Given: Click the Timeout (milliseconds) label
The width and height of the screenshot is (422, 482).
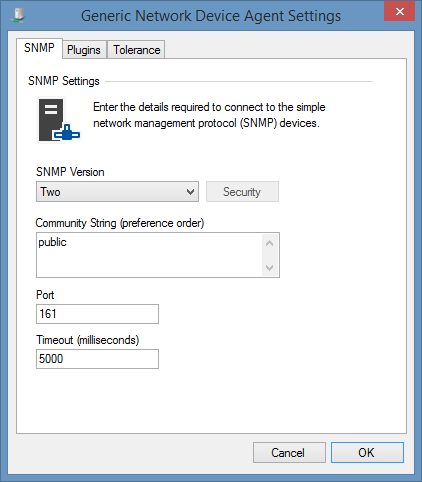Looking at the screenshot, I should pos(88,340).
